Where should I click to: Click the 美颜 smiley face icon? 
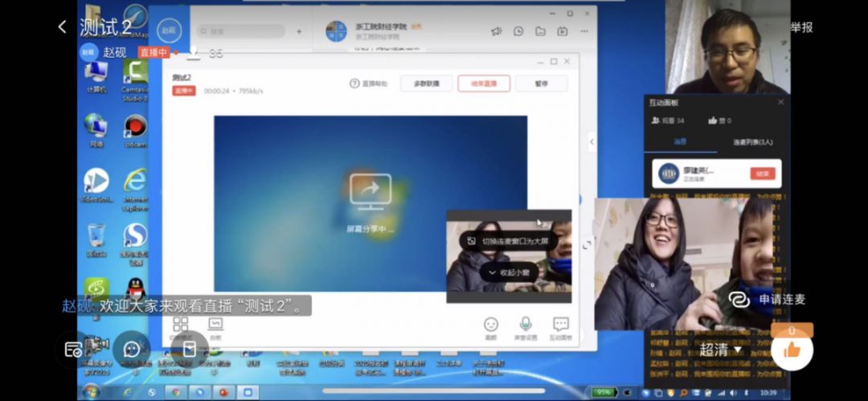(x=490, y=325)
